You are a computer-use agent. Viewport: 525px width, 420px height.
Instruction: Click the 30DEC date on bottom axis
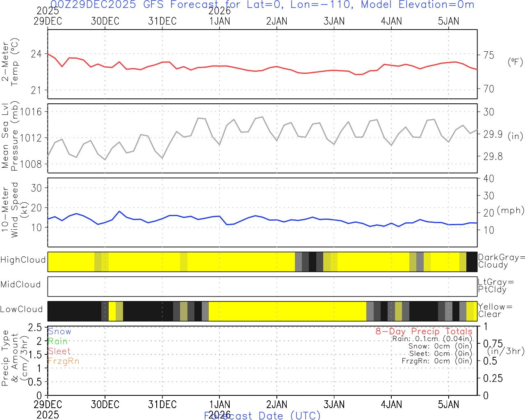105,405
